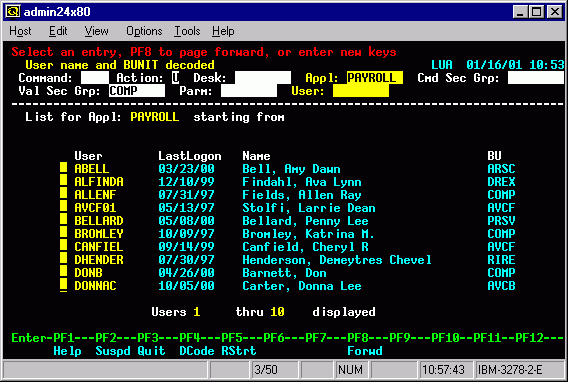
Task: Select the yellow marker beside BROMLEY
Action: coord(63,233)
